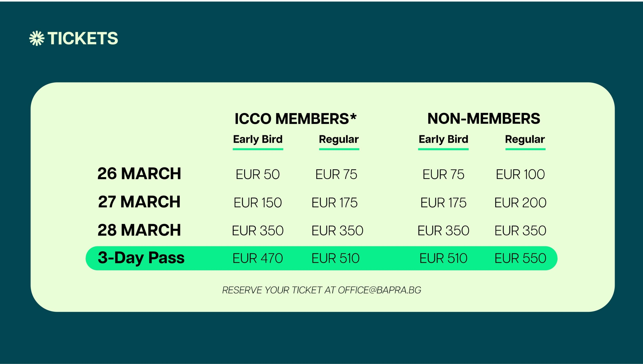643x364 pixels.
Task: Click the 3-Day Pass label
Action: click(x=141, y=258)
